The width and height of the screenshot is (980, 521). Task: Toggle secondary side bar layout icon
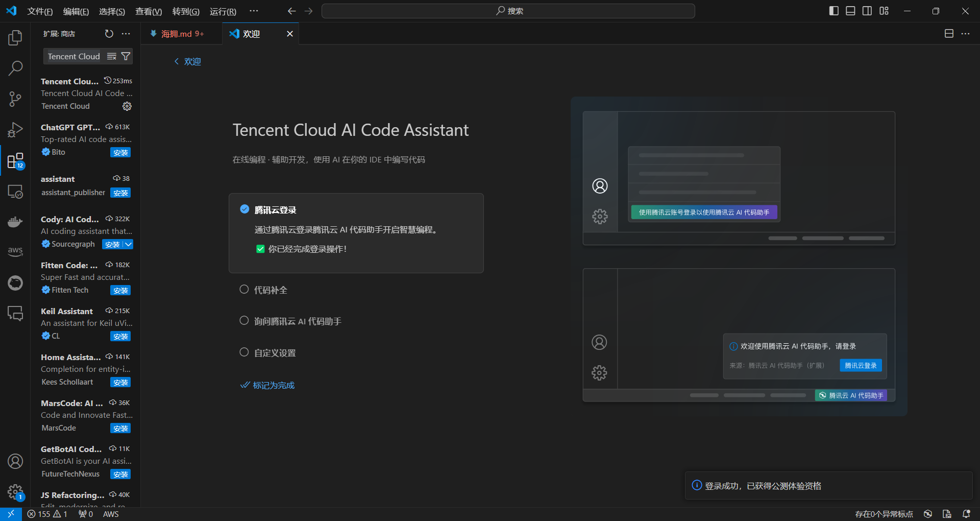pos(867,11)
